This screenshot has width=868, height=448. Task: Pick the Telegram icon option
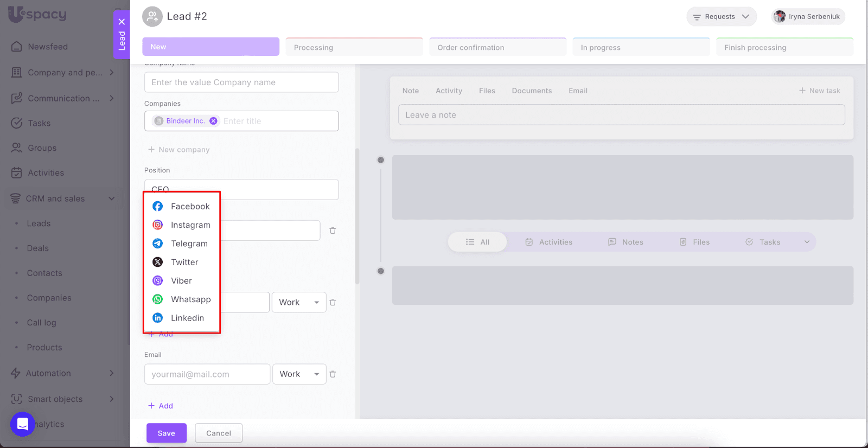pos(158,244)
